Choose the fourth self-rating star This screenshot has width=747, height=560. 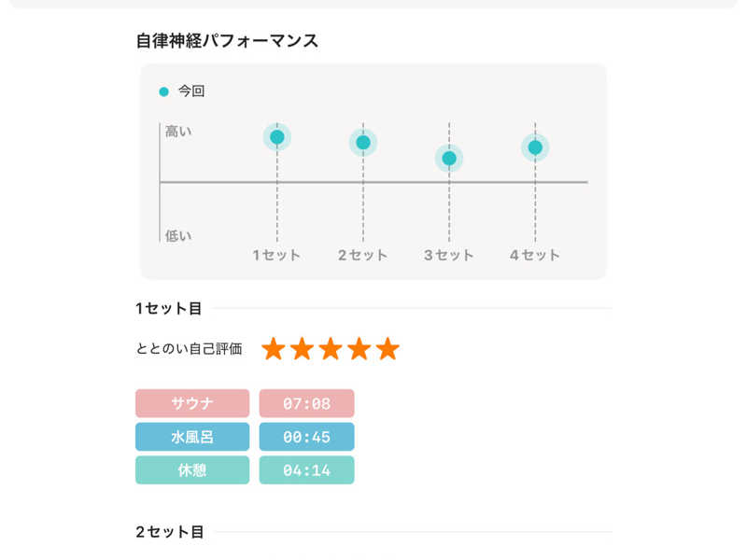(x=359, y=349)
